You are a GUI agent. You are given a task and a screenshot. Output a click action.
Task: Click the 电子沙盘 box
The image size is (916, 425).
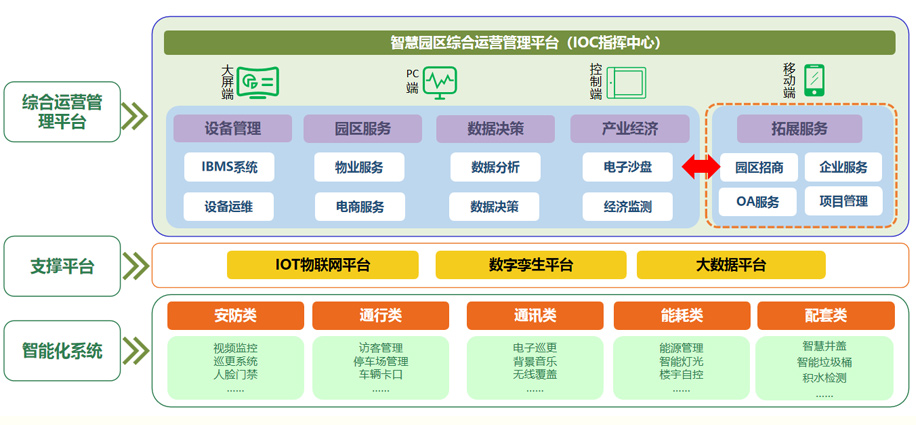point(628,168)
